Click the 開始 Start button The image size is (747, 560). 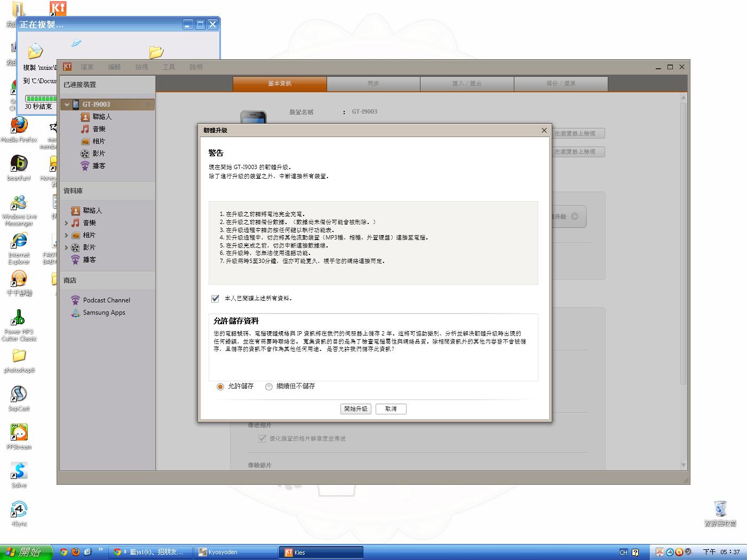point(26,552)
